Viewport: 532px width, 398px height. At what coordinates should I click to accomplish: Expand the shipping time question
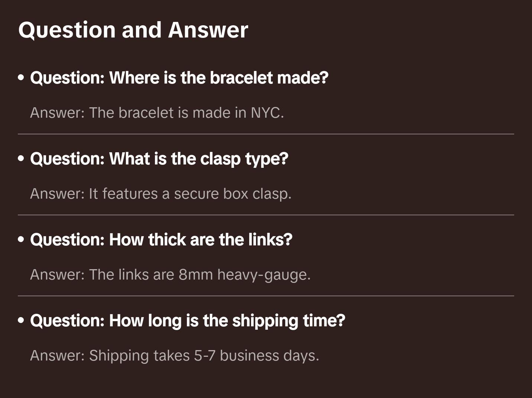(188, 320)
